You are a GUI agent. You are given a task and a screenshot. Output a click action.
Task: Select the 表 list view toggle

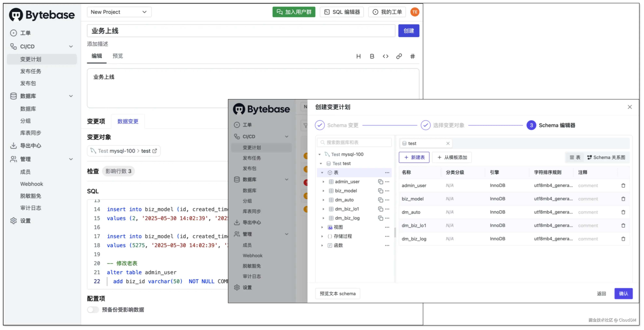pos(575,158)
